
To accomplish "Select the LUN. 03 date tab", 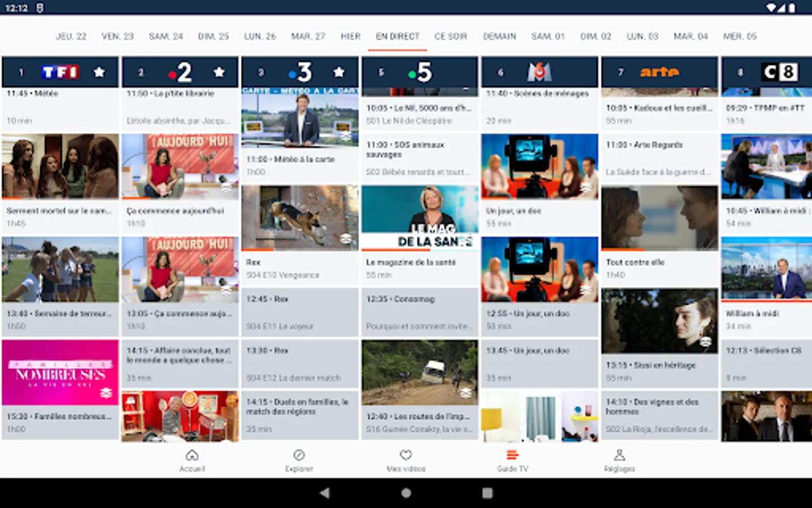I will click(643, 36).
